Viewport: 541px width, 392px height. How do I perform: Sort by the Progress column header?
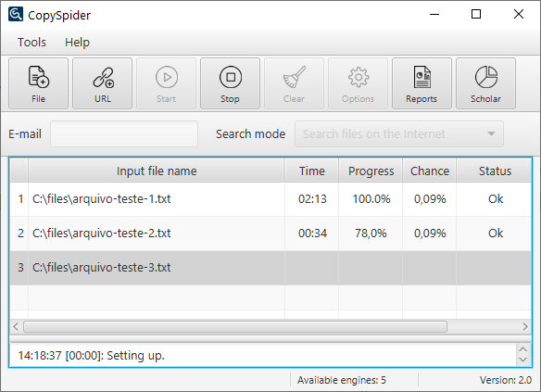[371, 171]
